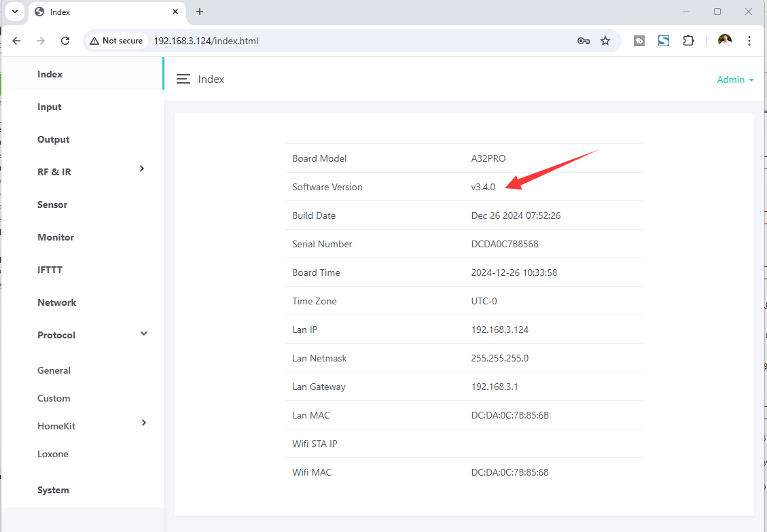Image resolution: width=767 pixels, height=532 pixels.
Task: Click the user profile avatar
Action: tap(725, 41)
